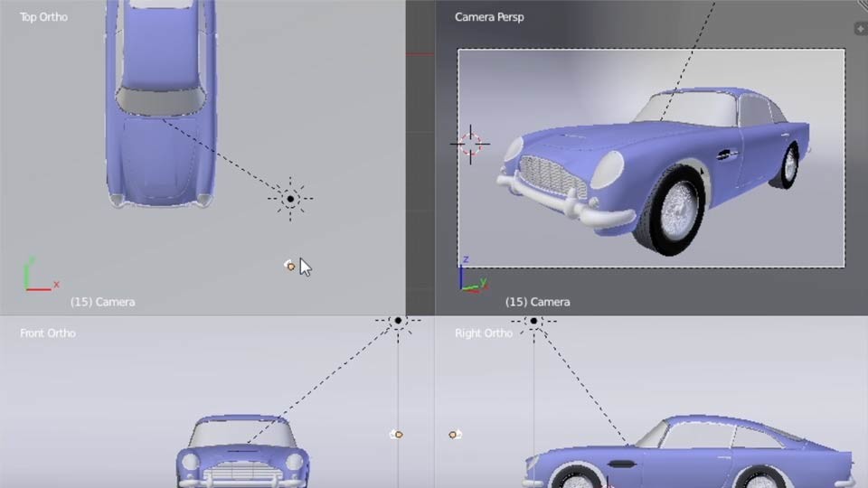Image resolution: width=868 pixels, height=488 pixels.
Task: Select the car's front grille in Camera view
Action: [x=552, y=176]
